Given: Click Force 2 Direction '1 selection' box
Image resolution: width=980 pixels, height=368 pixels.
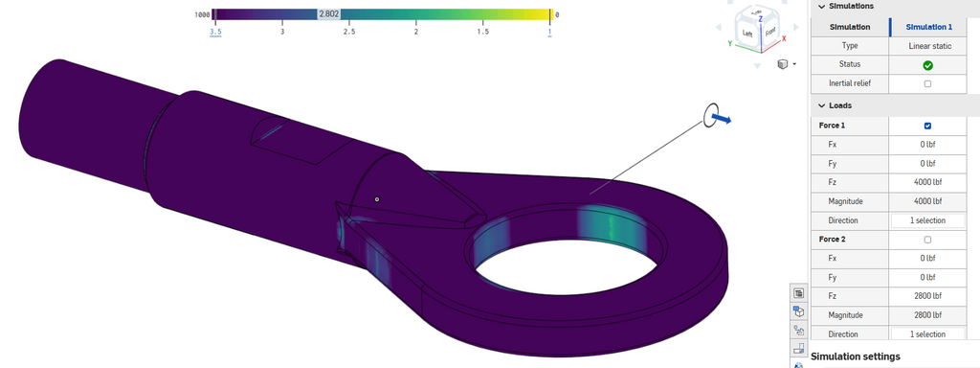Looking at the screenshot, I should pyautogui.click(x=927, y=334).
